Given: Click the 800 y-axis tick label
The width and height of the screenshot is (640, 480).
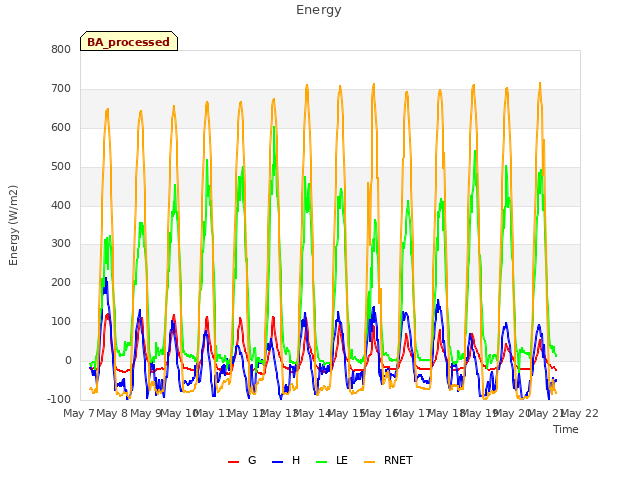Looking at the screenshot, I should (x=61, y=49).
